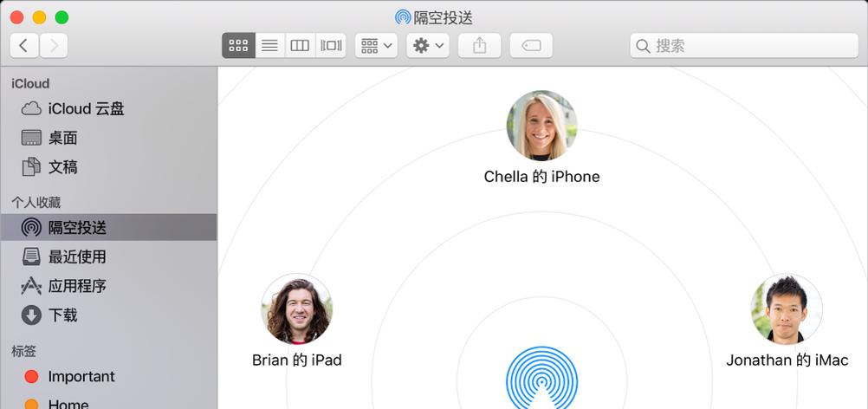Click the blue AirDrop radar icon
This screenshot has width=868, height=409.
(x=541, y=378)
